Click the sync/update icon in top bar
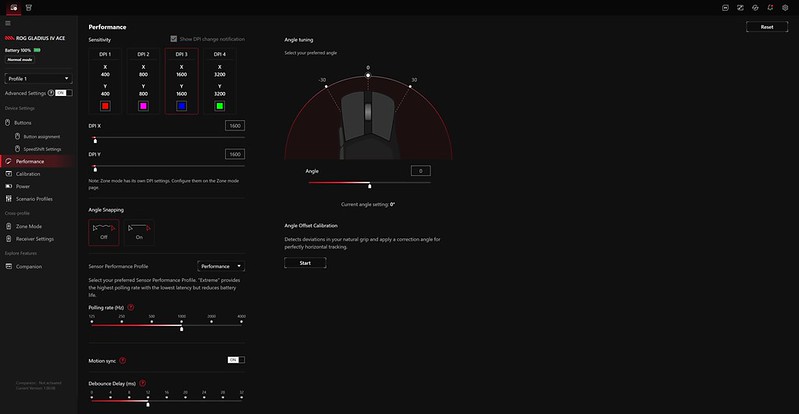Image resolution: width=799 pixels, height=414 pixels. tap(755, 8)
